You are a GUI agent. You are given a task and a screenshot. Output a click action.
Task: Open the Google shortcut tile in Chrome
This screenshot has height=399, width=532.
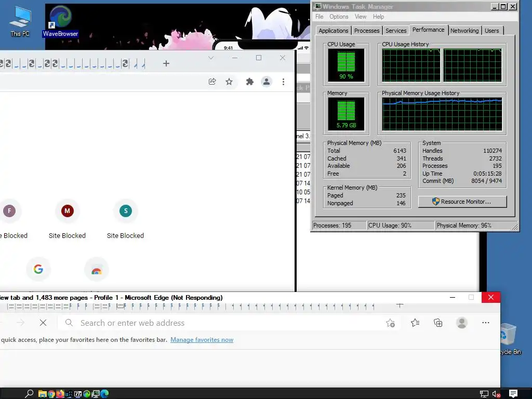pyautogui.click(x=38, y=270)
